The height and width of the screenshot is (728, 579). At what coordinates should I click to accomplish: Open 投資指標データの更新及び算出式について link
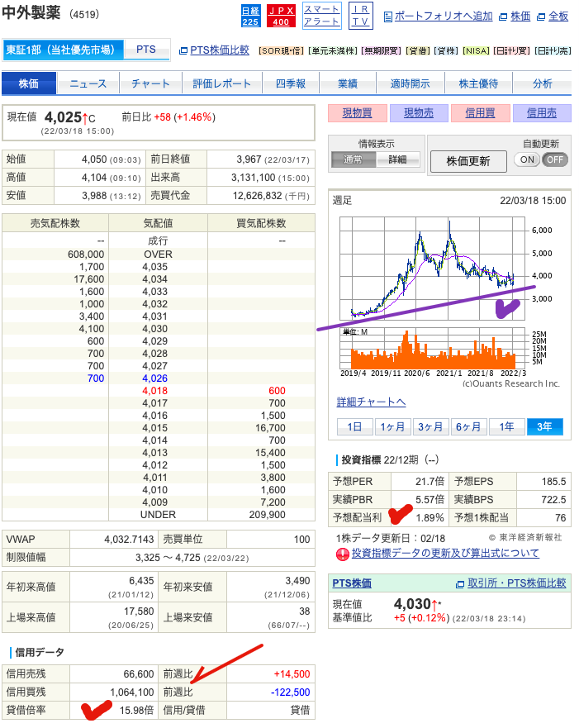tap(445, 554)
